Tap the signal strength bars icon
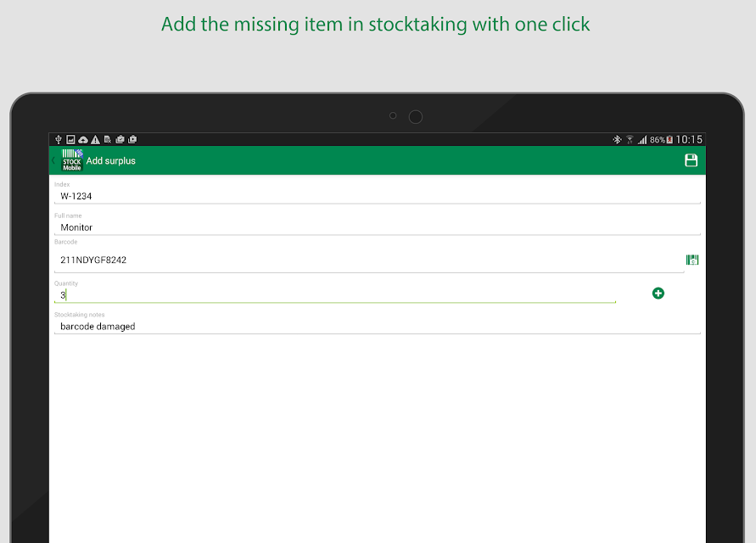 coord(642,140)
